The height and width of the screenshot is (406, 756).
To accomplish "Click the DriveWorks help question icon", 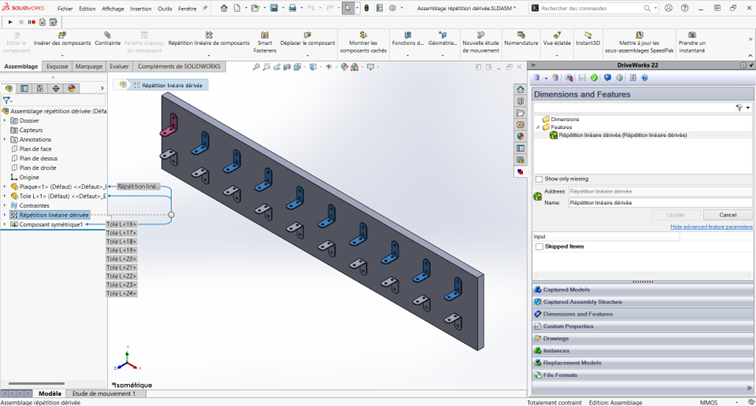I will [x=645, y=78].
